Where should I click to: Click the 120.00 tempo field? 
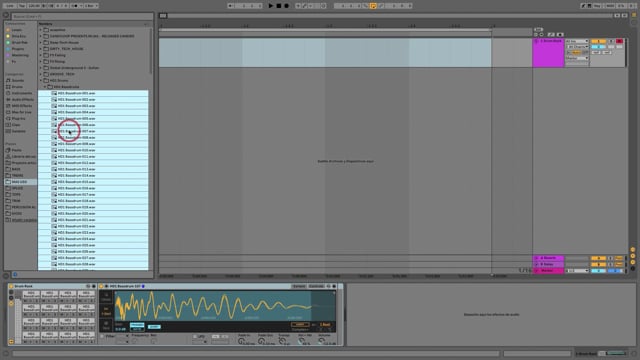tap(35, 6)
